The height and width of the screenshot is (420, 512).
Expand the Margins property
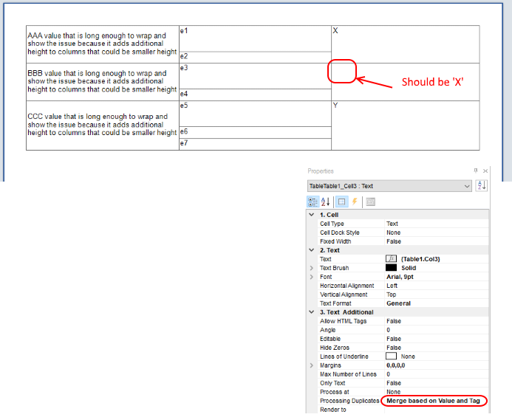[312, 365]
